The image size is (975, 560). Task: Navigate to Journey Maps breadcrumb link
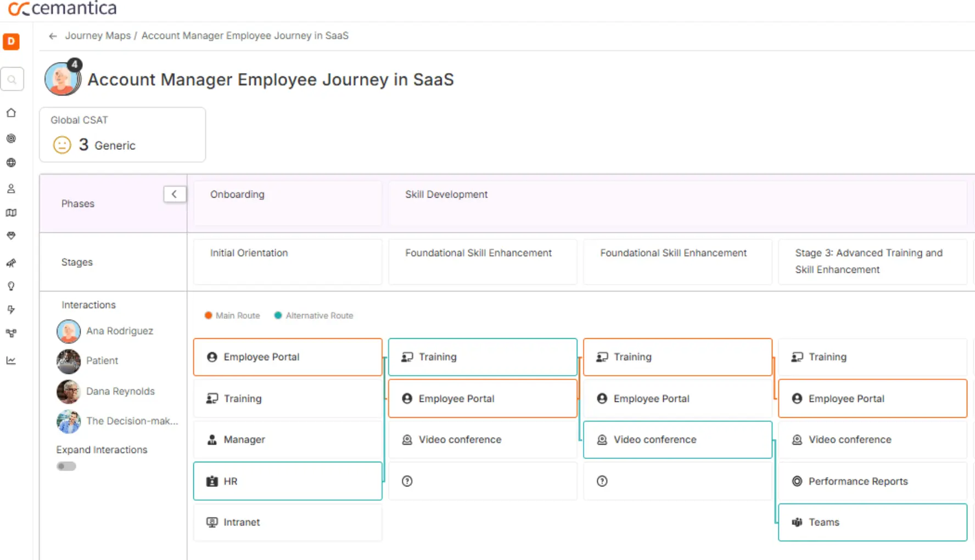point(98,36)
